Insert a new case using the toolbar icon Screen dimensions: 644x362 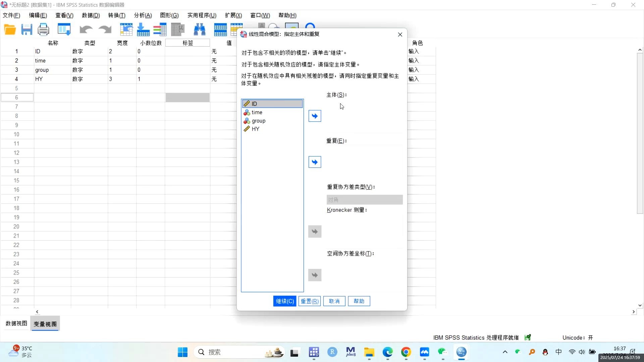pyautogui.click(x=220, y=29)
